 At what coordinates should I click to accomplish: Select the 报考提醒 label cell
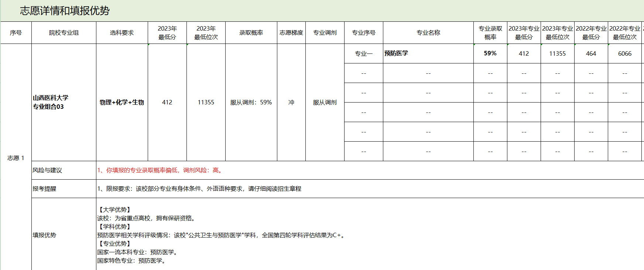tap(64, 189)
